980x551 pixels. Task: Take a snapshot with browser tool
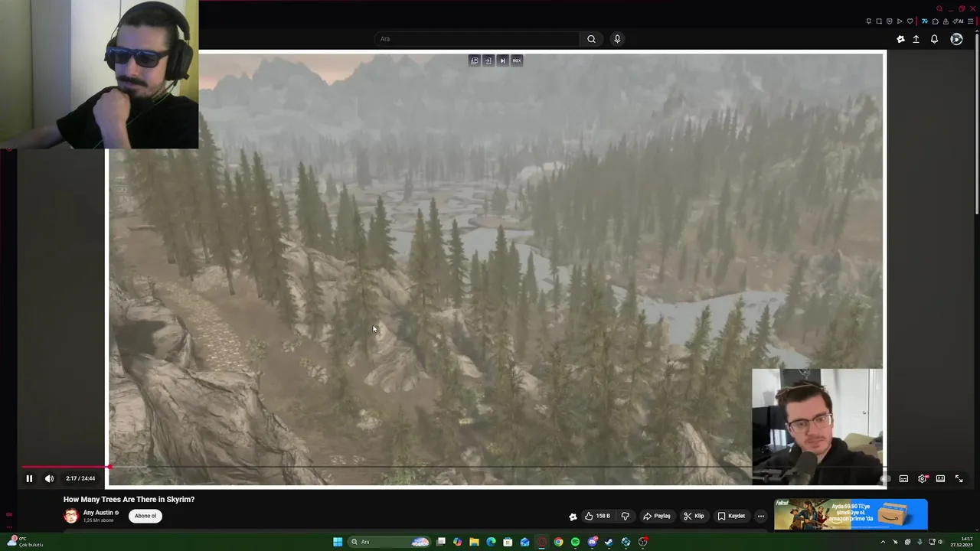[x=879, y=21]
